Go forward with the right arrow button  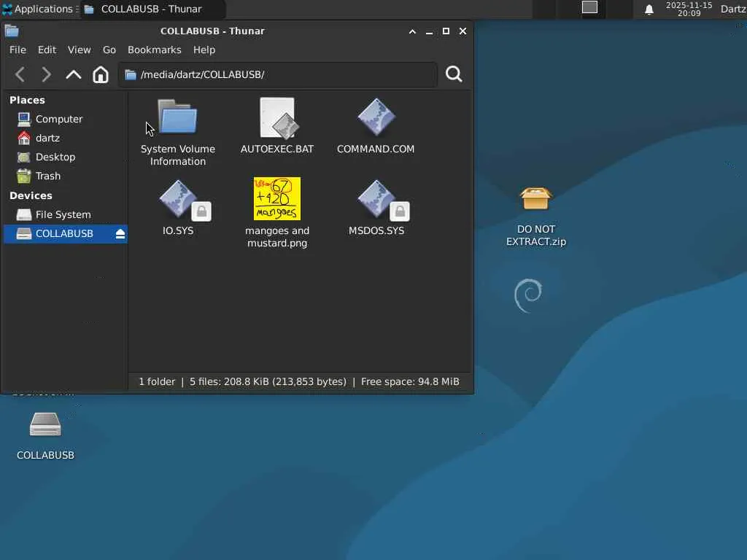pos(46,74)
